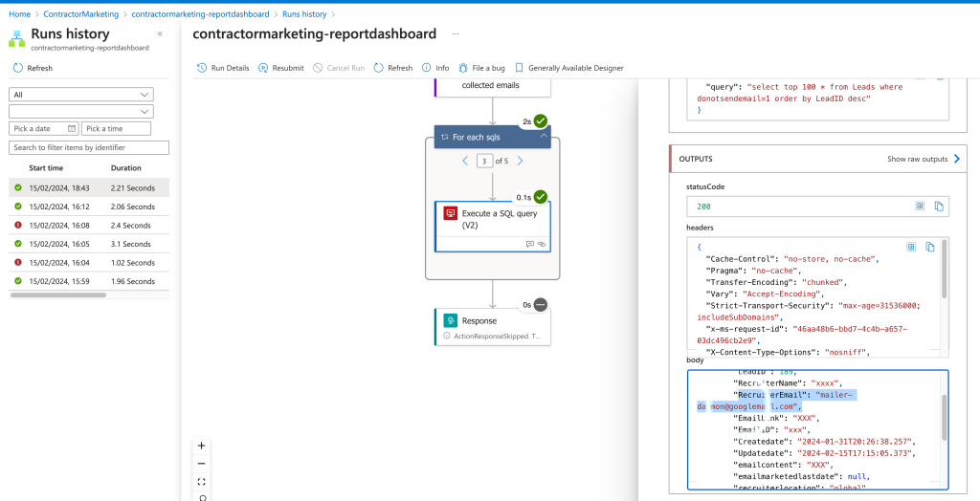The image size is (980, 501).
Task: Select the Response action card
Action: (493, 327)
